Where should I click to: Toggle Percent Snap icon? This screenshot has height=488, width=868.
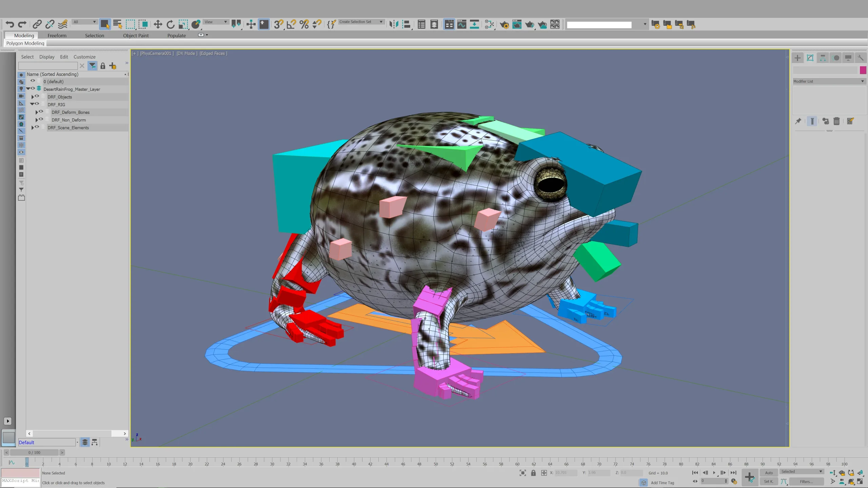(x=304, y=24)
